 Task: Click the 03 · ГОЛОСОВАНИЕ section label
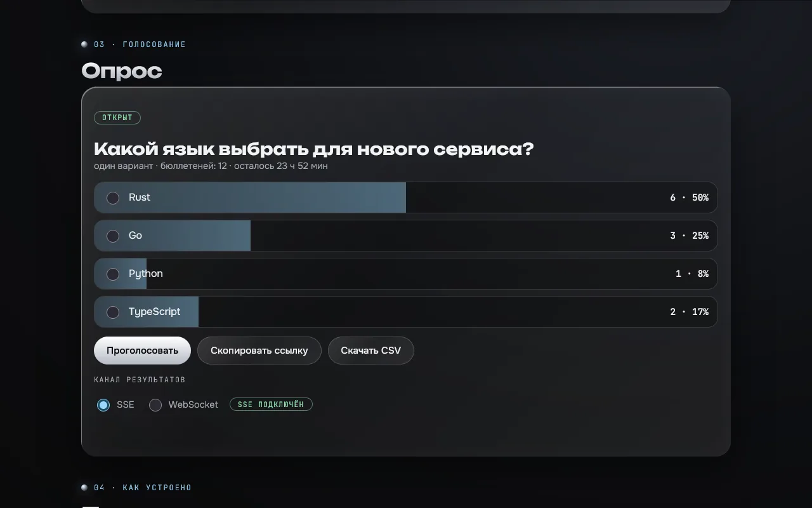click(140, 44)
